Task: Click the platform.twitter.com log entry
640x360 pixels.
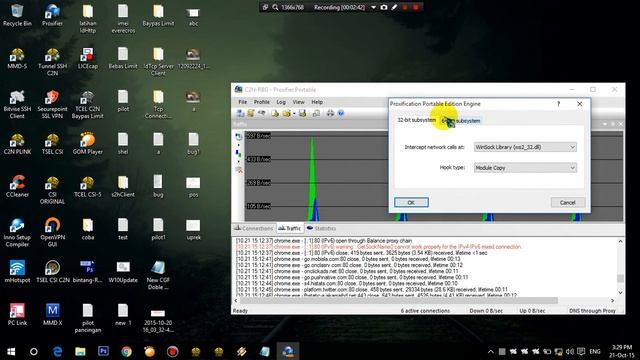Action: tap(372, 289)
